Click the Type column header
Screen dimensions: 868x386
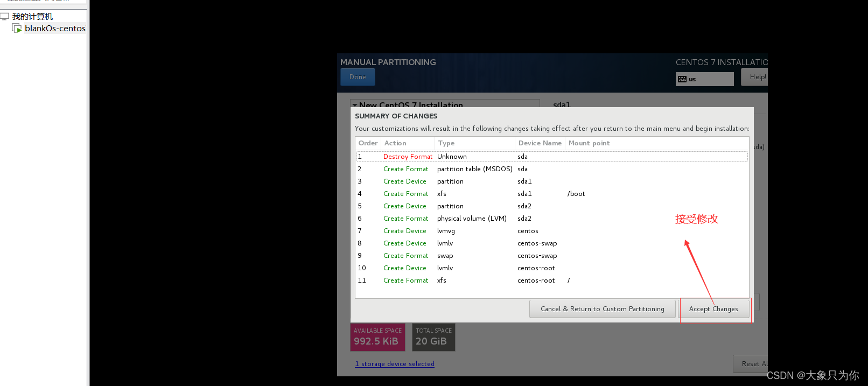pyautogui.click(x=474, y=143)
